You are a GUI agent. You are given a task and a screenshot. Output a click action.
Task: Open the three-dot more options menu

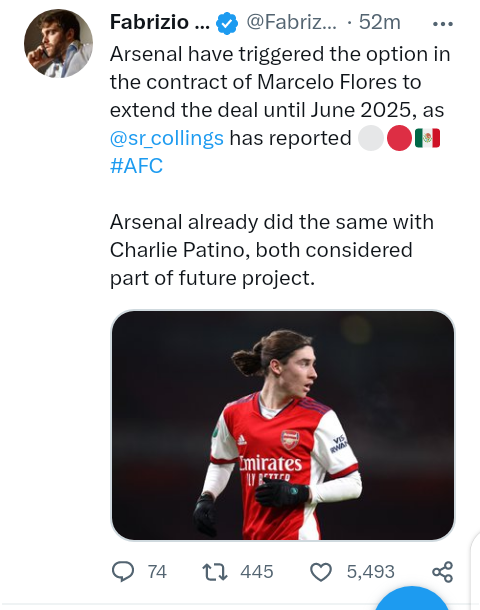tap(443, 24)
